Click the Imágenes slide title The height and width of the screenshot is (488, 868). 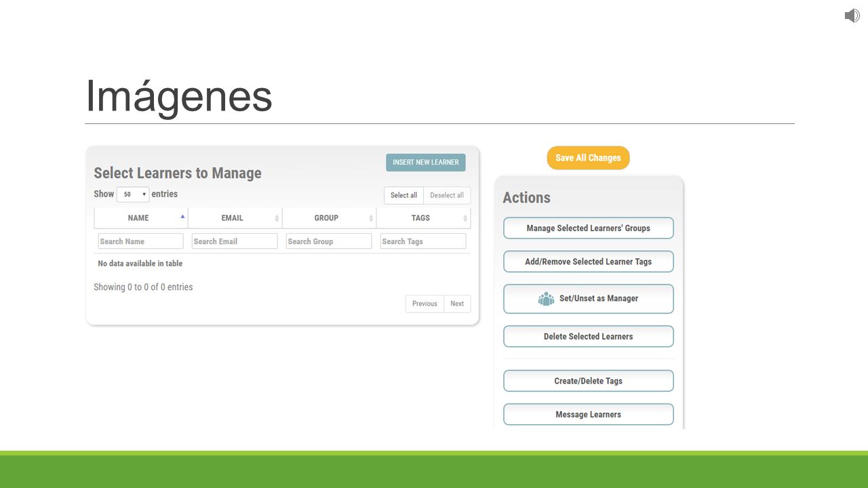point(178,97)
